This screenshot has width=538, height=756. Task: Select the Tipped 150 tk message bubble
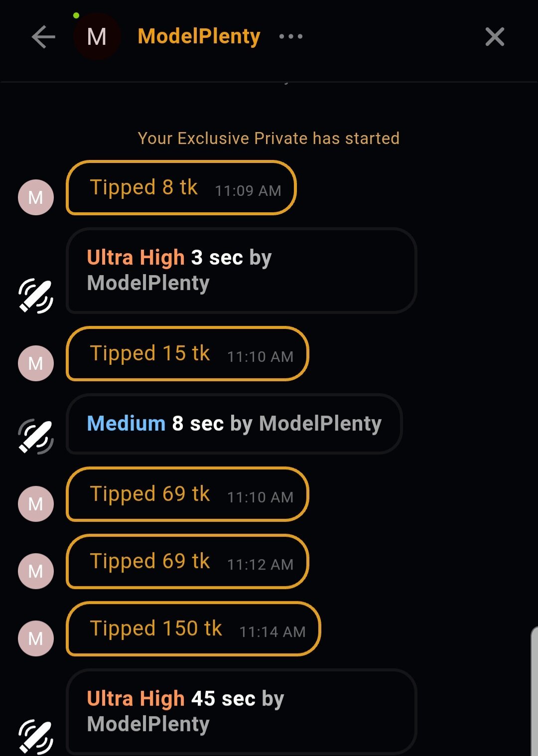pos(193,629)
